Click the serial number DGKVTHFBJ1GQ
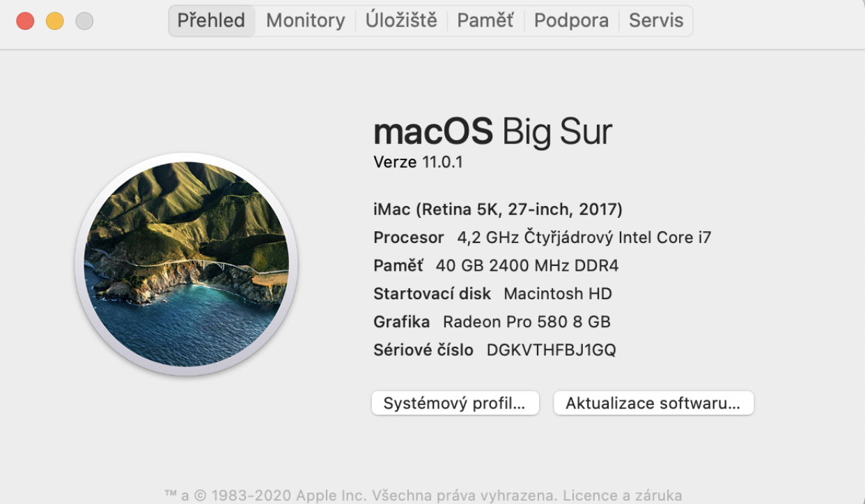Screen dimensions: 865x504 tap(551, 350)
